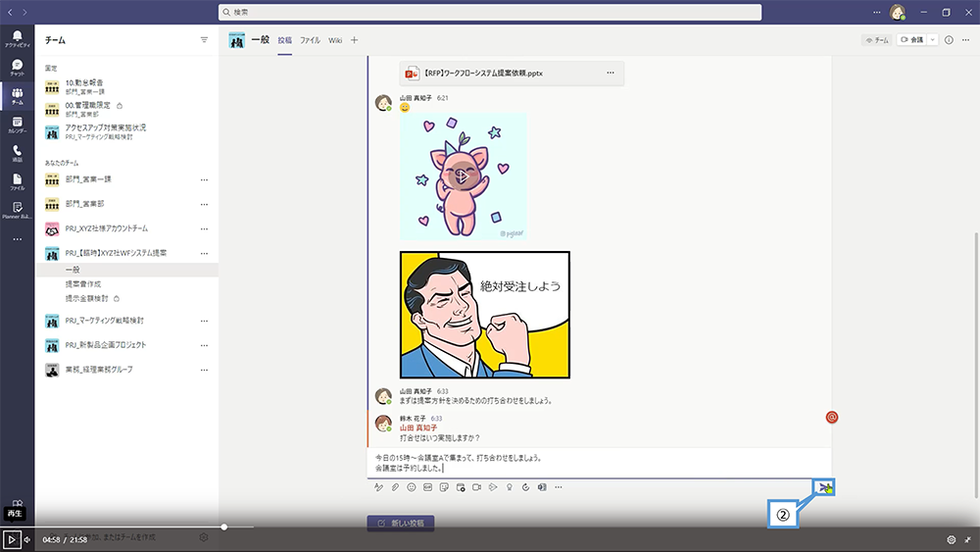Select the Teams icon in left rail
The image size is (980, 552).
pyautogui.click(x=17, y=96)
